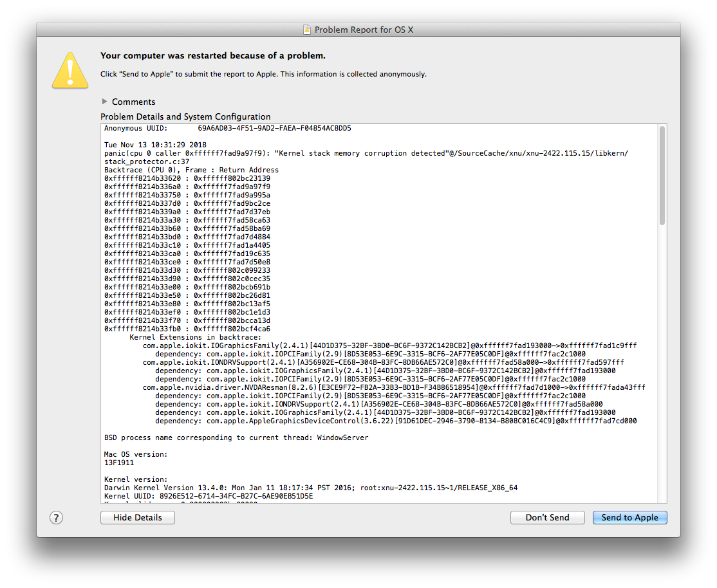Click backtrace row 0xffffff8214b33e00

(187, 287)
